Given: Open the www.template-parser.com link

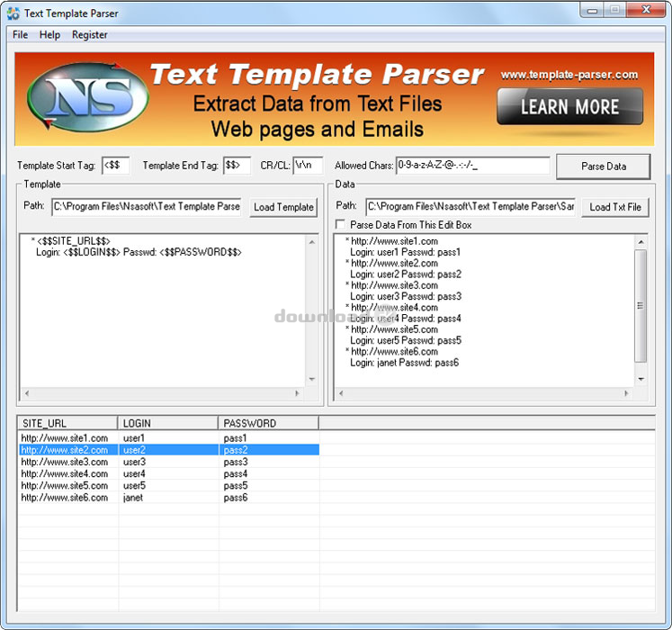Looking at the screenshot, I should [x=569, y=75].
